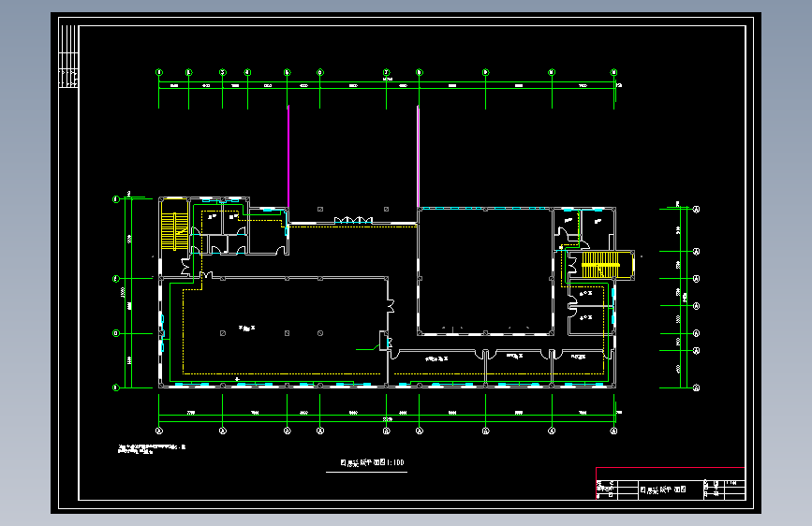Click the notes text below the plan's left side
Screen dimensions: 812x526
(x=152, y=449)
